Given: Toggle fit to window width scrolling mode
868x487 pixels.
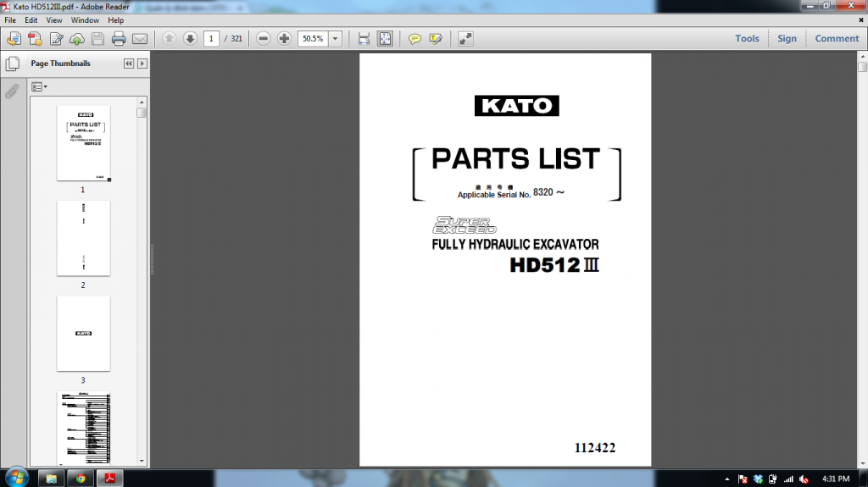Looking at the screenshot, I should (x=364, y=38).
